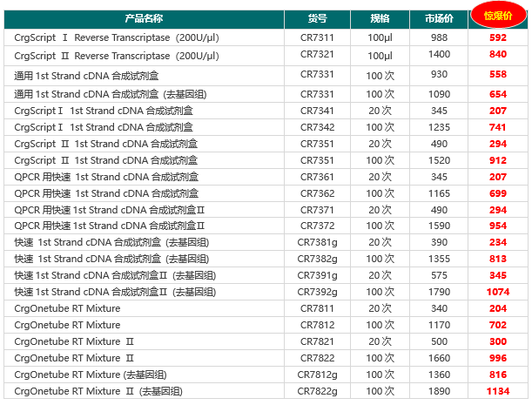
Task: Click product code CR7811
Action: 317,309
